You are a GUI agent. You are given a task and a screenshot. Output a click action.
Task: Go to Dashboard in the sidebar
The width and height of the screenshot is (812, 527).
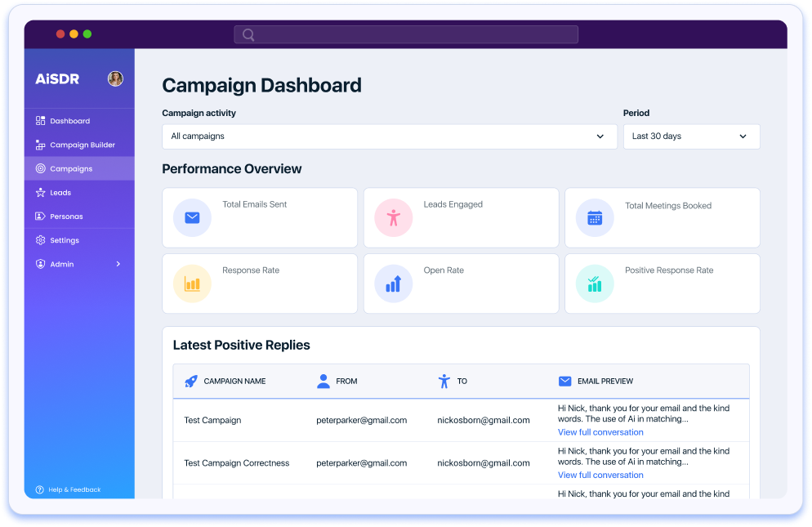(69, 121)
